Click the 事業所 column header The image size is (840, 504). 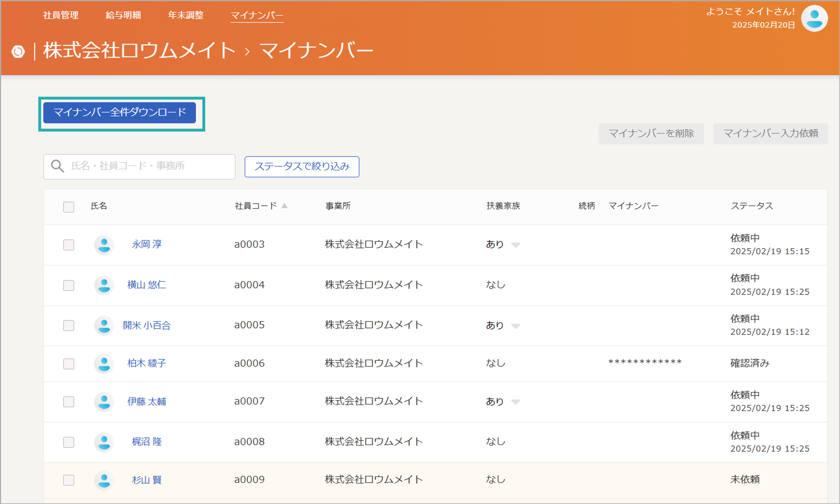click(338, 206)
